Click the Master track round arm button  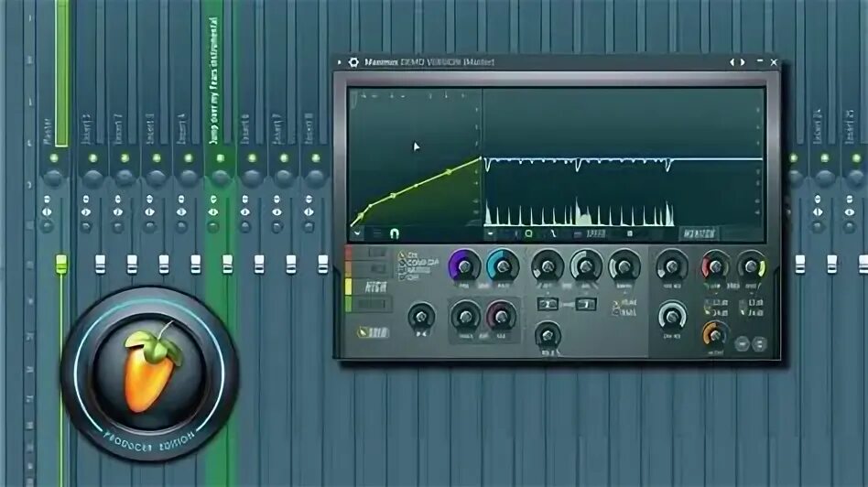47,226
